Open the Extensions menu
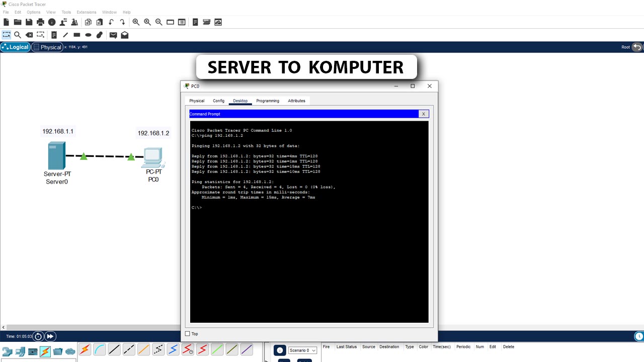This screenshot has height=362, width=644. (87, 12)
